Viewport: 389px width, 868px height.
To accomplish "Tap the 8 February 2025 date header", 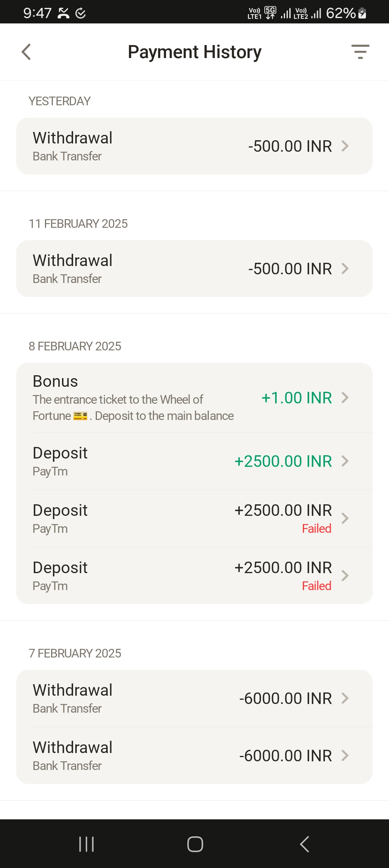I will 75,346.
